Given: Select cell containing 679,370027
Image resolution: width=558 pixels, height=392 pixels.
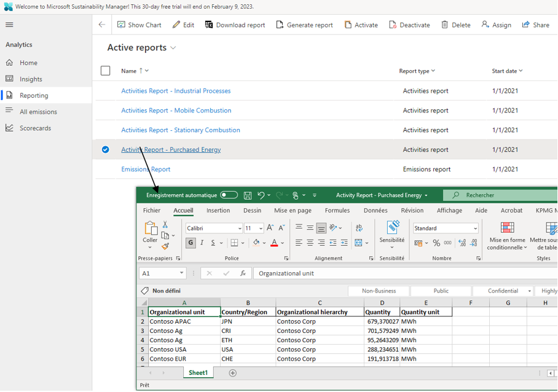Looking at the screenshot, I should [x=382, y=321].
